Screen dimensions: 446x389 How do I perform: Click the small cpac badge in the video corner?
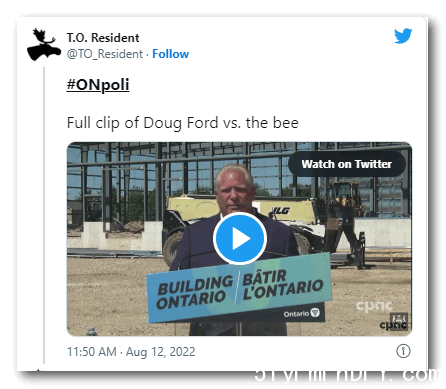click(x=394, y=322)
